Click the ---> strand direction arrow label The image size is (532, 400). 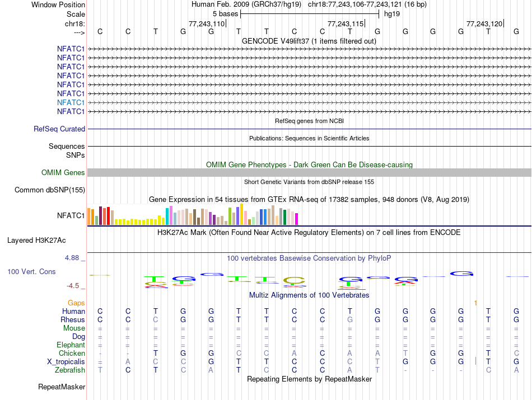[x=79, y=32]
